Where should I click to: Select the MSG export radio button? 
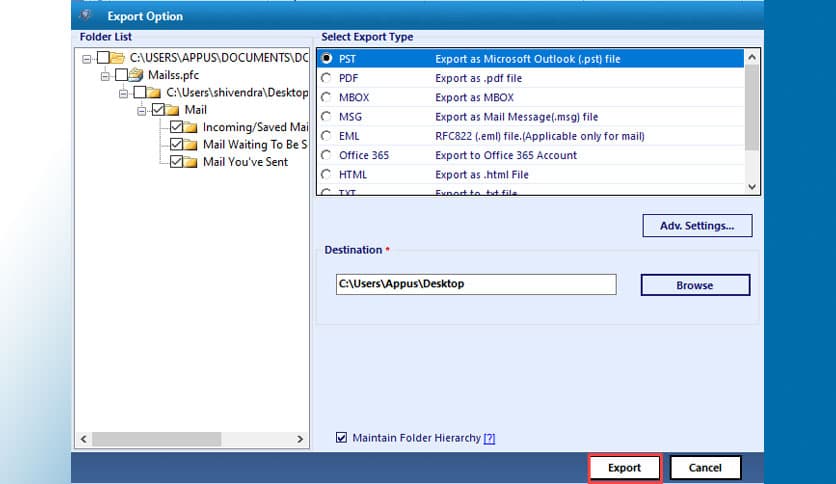pyautogui.click(x=326, y=116)
